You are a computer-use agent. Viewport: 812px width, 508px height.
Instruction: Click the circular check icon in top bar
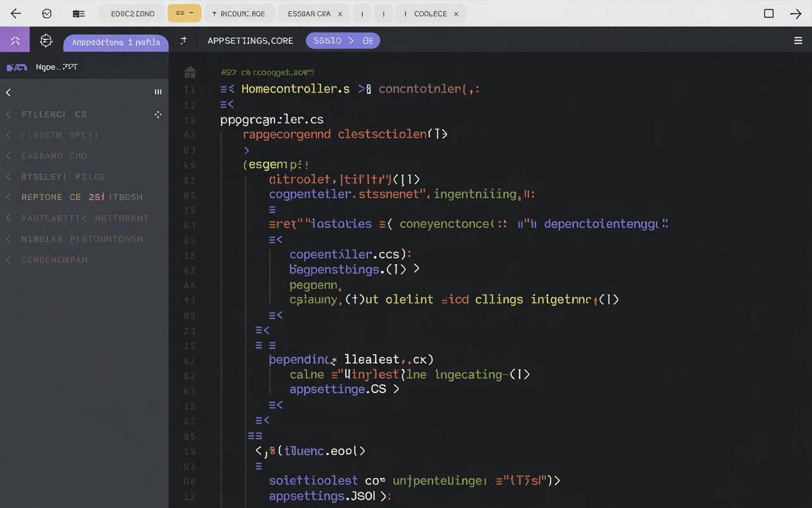(46, 13)
